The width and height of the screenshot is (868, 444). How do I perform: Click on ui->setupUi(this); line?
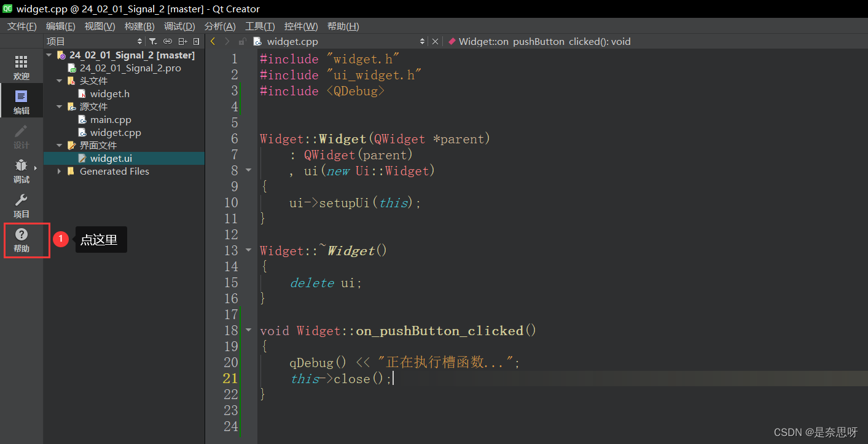[356, 203]
